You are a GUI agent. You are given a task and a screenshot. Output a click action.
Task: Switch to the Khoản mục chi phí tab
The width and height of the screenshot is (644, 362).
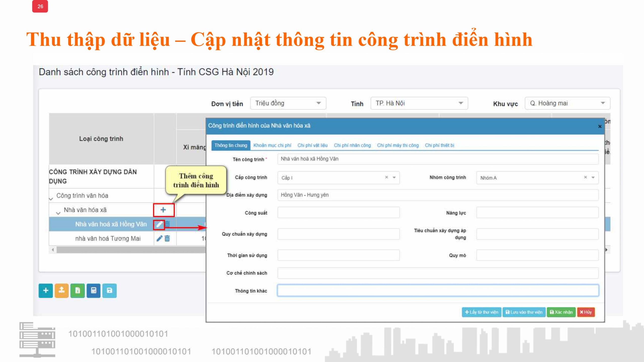[x=272, y=145]
